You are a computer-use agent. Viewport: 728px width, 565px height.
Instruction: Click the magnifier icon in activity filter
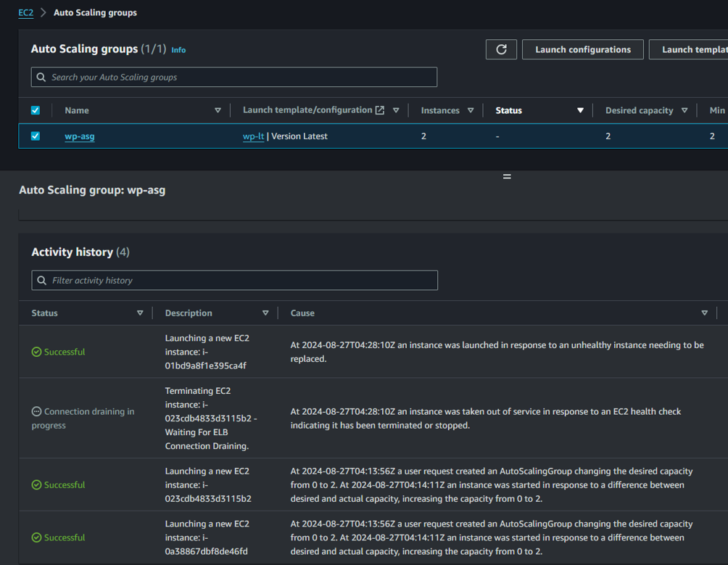click(x=41, y=280)
